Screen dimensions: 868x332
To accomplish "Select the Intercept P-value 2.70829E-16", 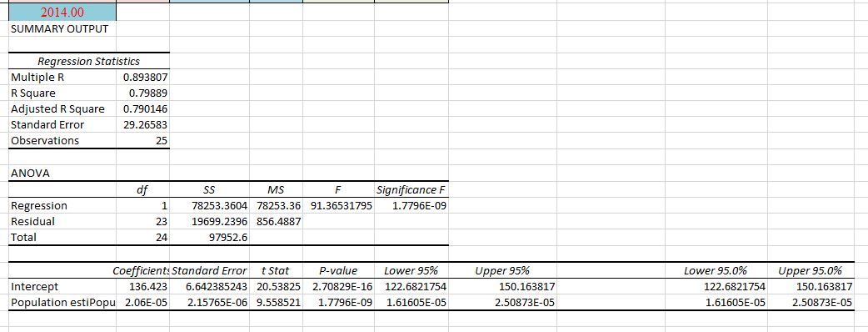I will 339,287.
